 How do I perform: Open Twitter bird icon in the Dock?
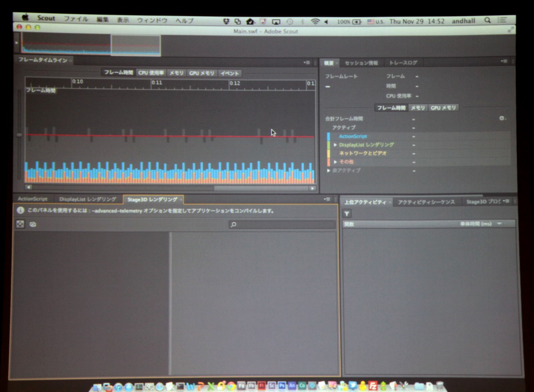353,385
